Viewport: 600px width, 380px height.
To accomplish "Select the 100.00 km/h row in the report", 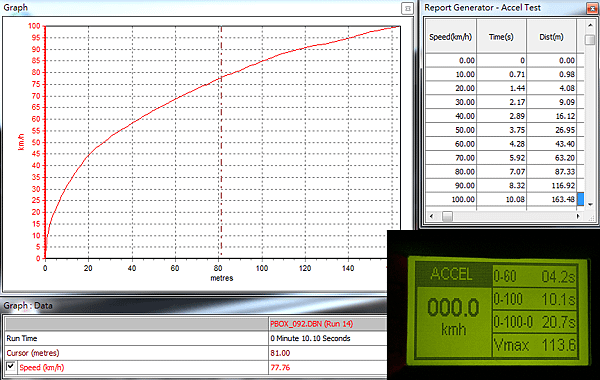I will click(501, 199).
